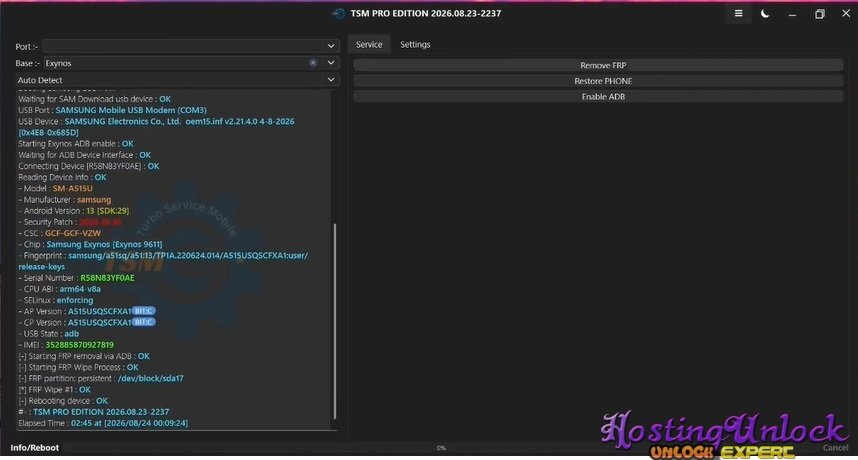Switch to the Service tab
The width and height of the screenshot is (858, 460).
coord(369,44)
